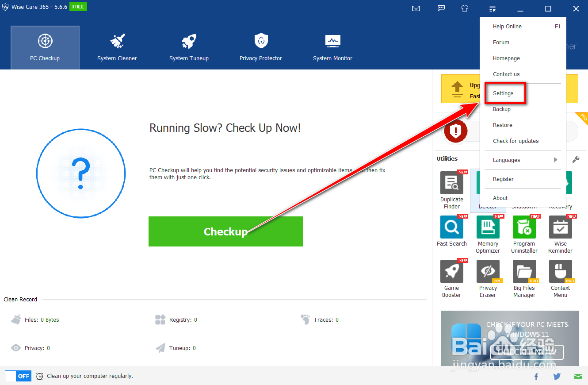
Task: Launch Wise Reminder utility
Action: (x=561, y=235)
